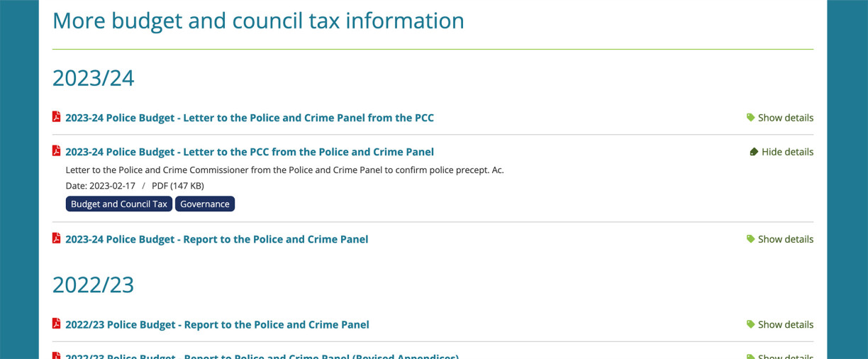The height and width of the screenshot is (359, 868).
Task: Open 2022/23 Police Budget Report link
Action: [217, 324]
